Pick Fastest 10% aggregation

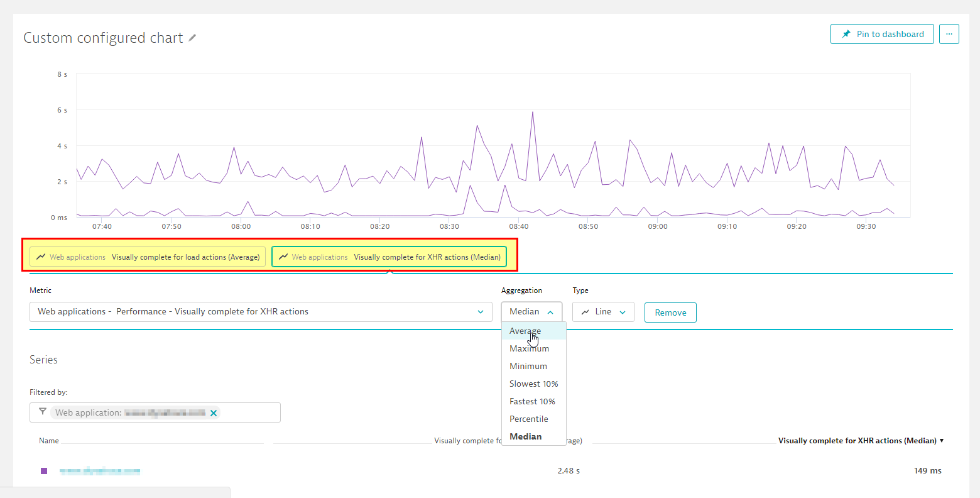tap(532, 401)
